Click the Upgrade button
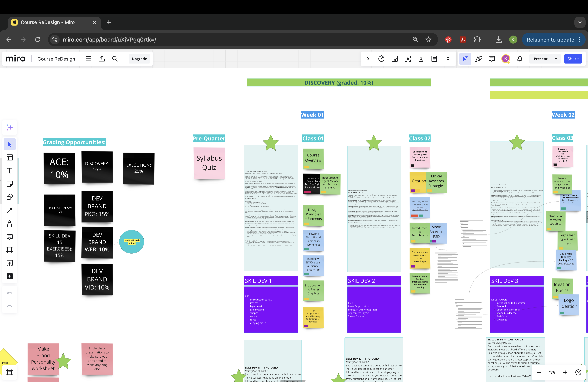 click(x=139, y=59)
